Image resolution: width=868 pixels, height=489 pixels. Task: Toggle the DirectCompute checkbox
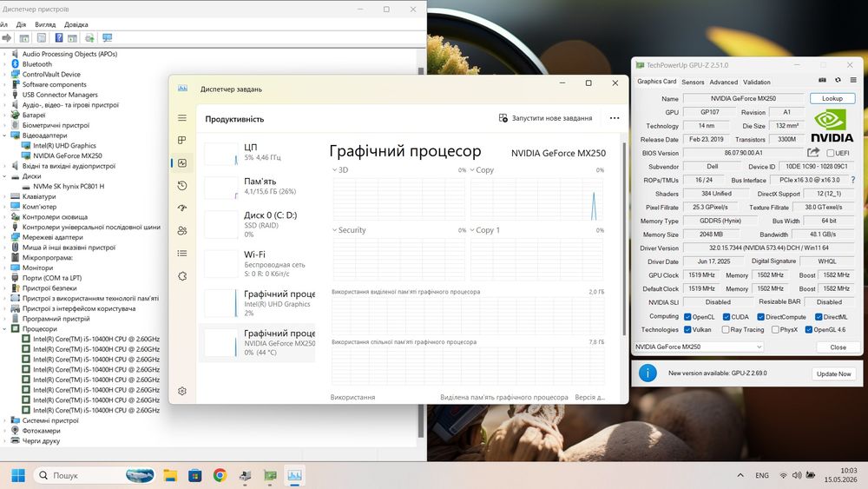point(760,317)
